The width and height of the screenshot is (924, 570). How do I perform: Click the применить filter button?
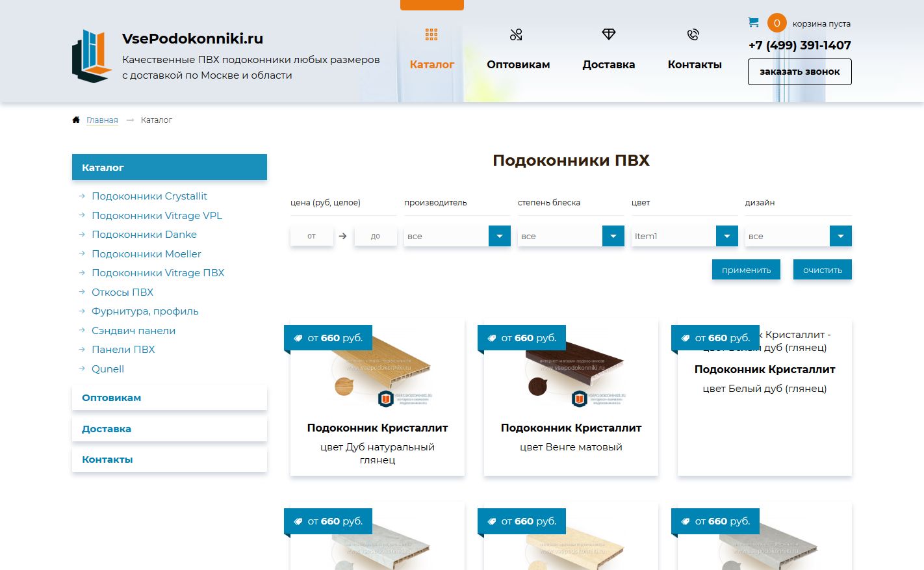coord(747,270)
